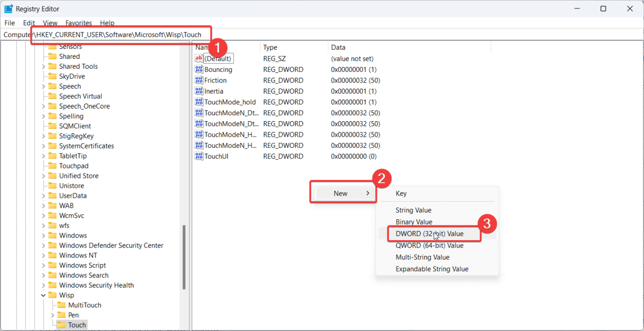Expand the Speech_OneCore tree node
Viewport: 644px width, 331px height.
(43, 106)
